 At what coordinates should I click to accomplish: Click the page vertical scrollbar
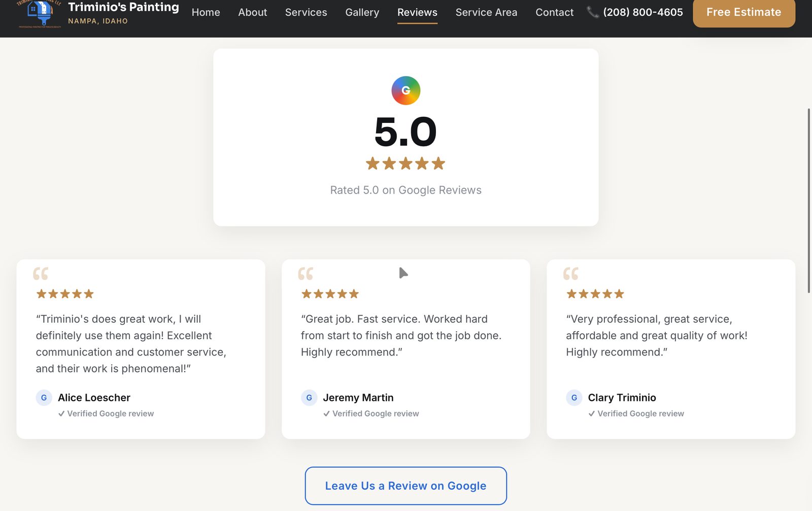(809, 201)
